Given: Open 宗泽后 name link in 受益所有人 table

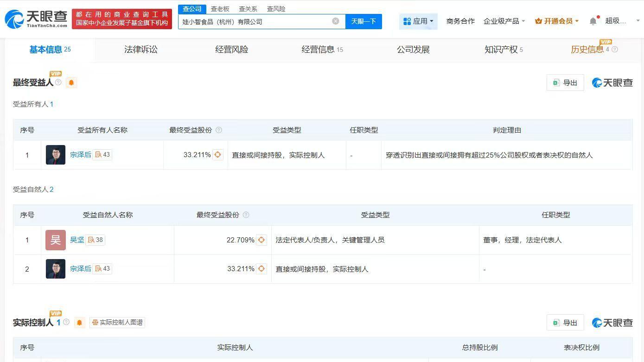Looking at the screenshot, I should click(81, 155).
